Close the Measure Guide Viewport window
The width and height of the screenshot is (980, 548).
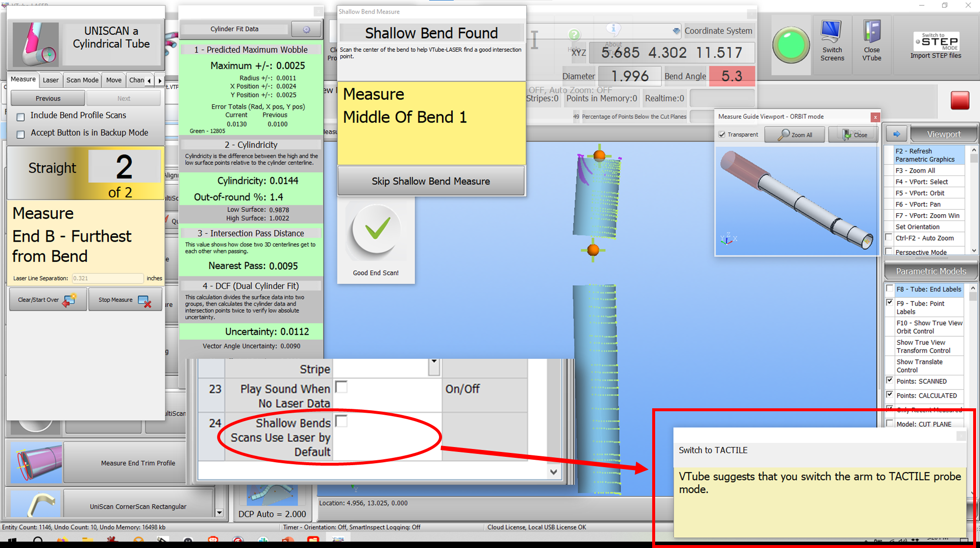[x=875, y=117]
